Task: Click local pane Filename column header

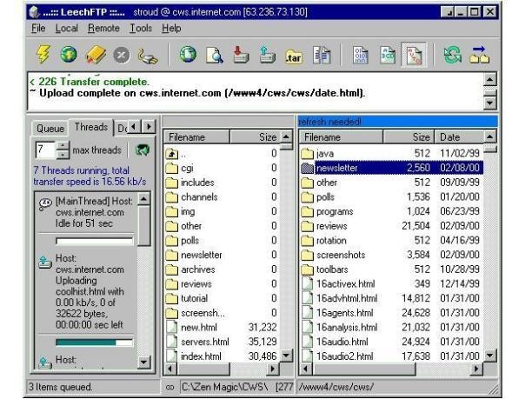Action: (196, 137)
